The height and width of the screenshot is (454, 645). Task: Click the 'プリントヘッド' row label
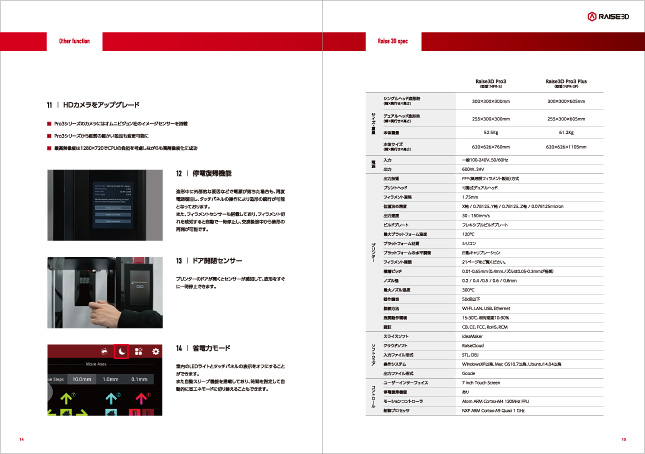pos(395,188)
